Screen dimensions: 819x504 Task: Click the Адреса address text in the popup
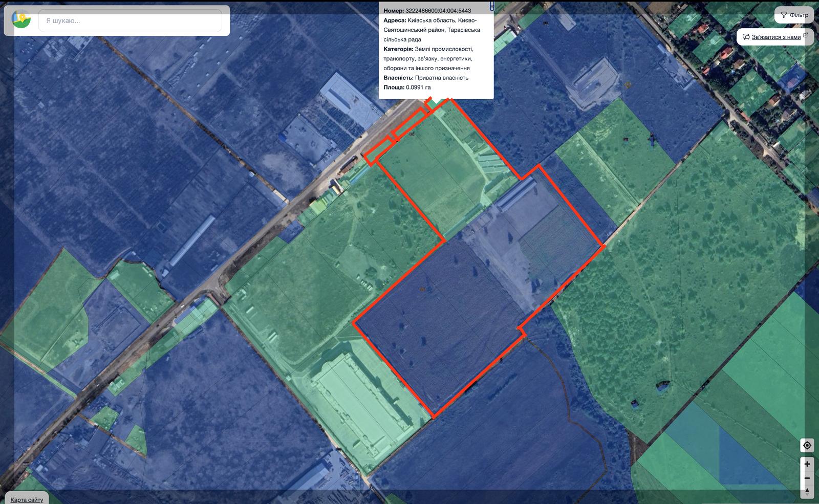432,30
